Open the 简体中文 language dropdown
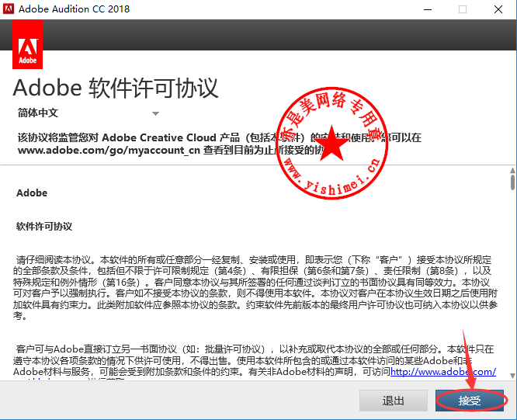The height and width of the screenshot is (420, 517). (x=88, y=113)
